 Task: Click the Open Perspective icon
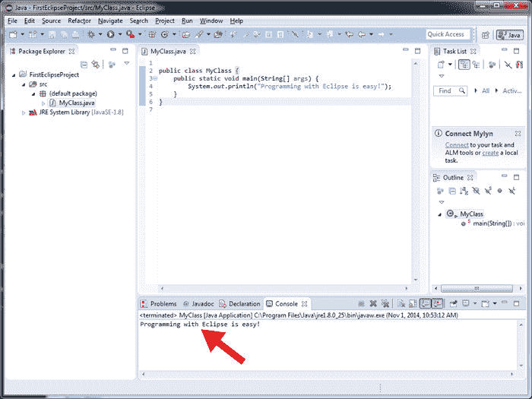pyautogui.click(x=486, y=35)
